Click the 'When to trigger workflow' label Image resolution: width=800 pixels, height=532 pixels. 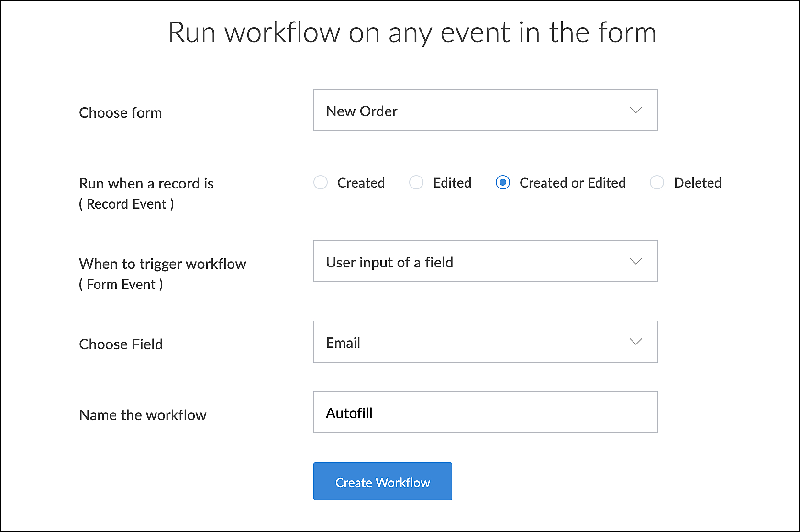(x=163, y=264)
